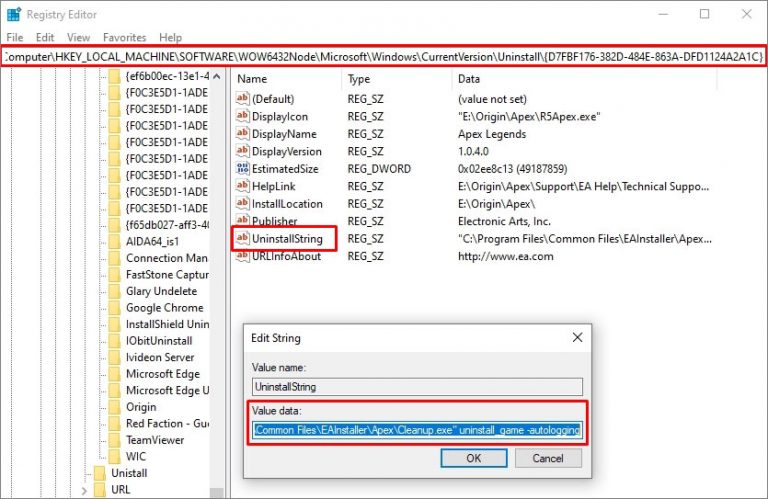This screenshot has width=768, height=499.
Task: Open the Favorites menu
Action: pyautogui.click(x=124, y=37)
